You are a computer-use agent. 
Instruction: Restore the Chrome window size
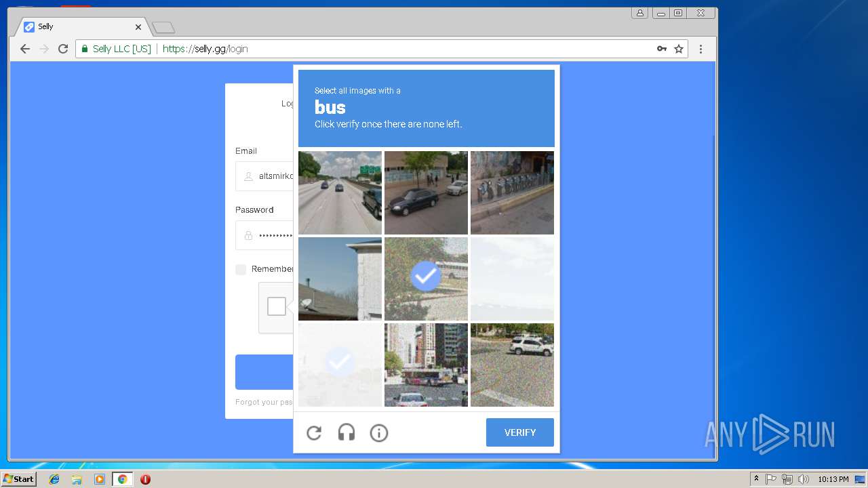coord(677,13)
